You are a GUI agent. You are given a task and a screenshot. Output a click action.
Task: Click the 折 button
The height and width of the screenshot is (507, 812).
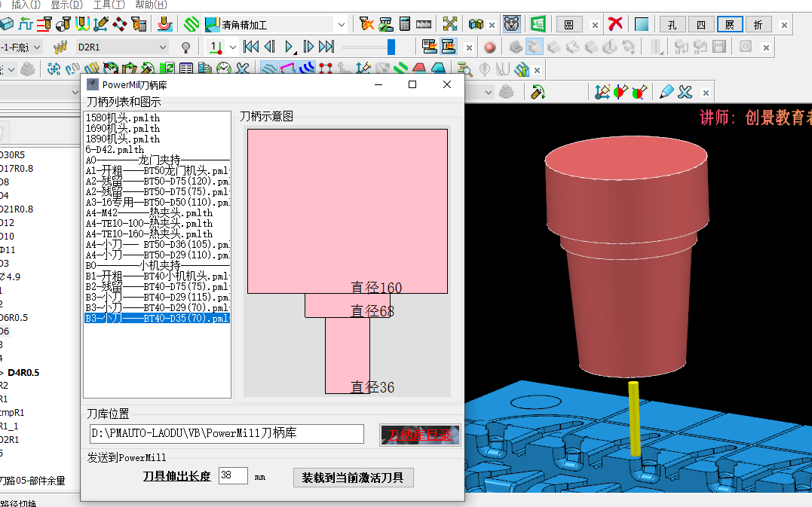(758, 25)
